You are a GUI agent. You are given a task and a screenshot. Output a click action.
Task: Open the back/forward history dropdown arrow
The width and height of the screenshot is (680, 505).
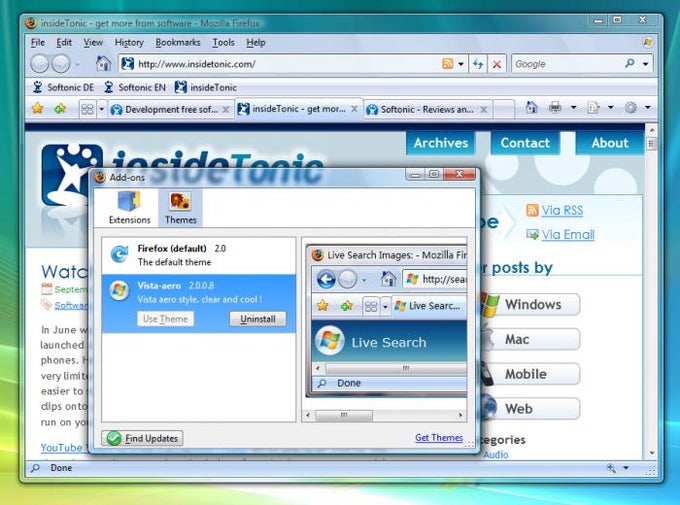[77, 64]
